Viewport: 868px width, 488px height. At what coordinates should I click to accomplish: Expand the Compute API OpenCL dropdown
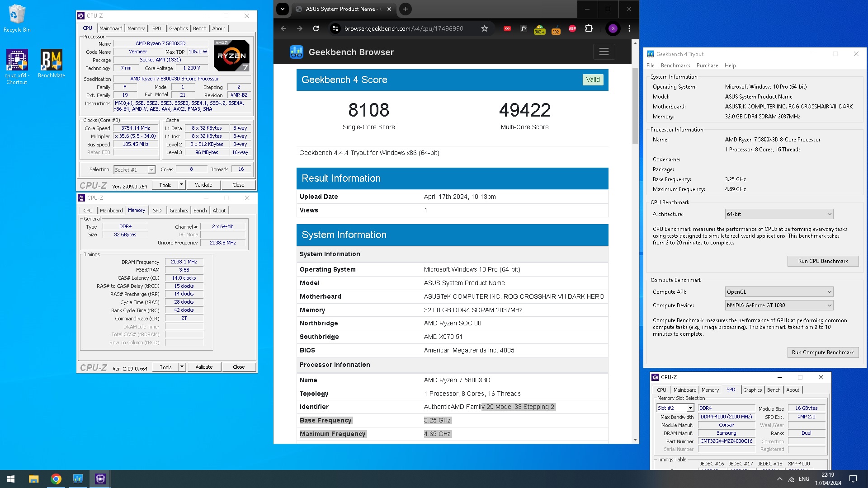(x=779, y=292)
